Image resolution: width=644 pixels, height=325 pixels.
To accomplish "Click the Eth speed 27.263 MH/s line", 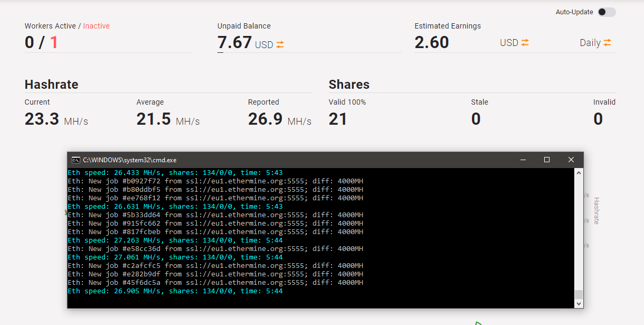I will tap(175, 240).
